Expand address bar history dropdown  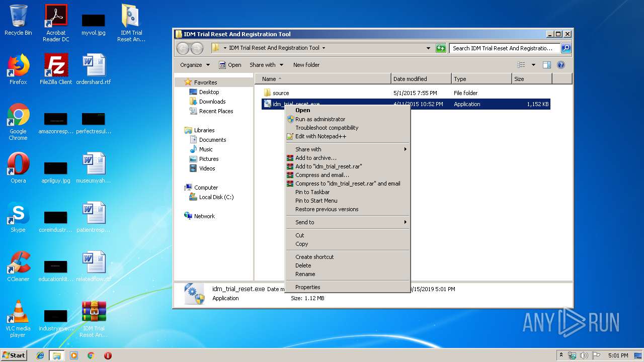[428, 48]
